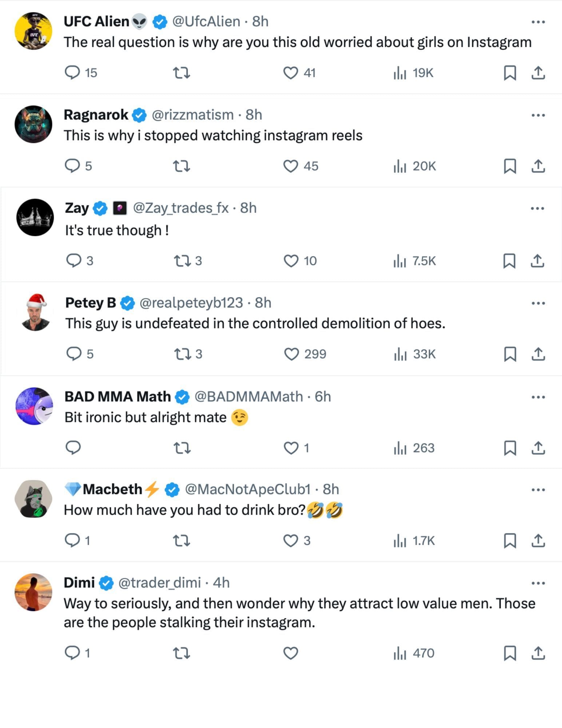562x728 pixels.
Task: Like Dimi's tweet about low value men
Action: click(x=290, y=653)
